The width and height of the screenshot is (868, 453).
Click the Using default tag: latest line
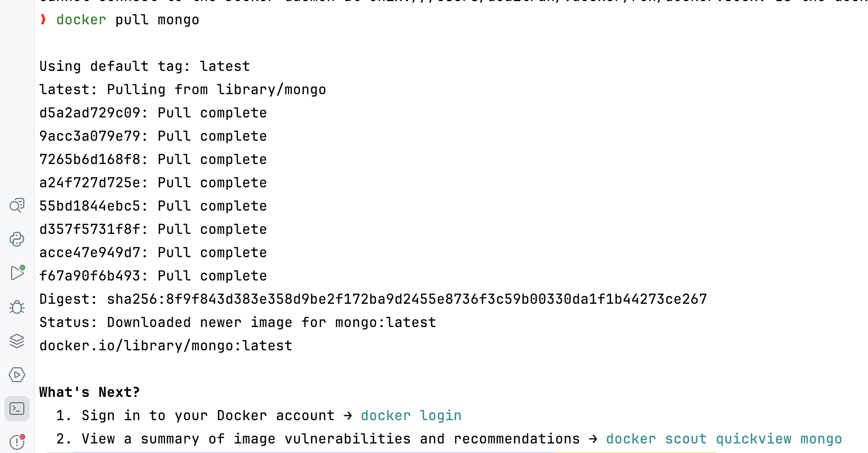144,66
